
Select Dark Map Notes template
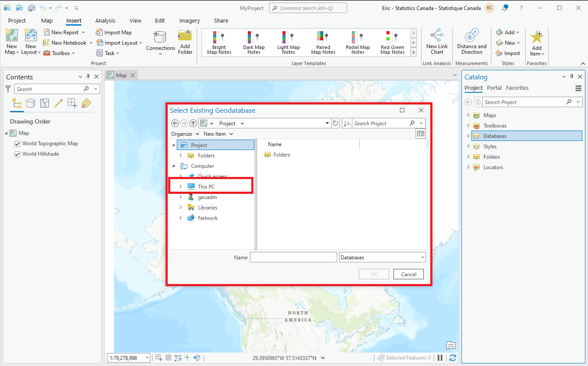tap(254, 43)
